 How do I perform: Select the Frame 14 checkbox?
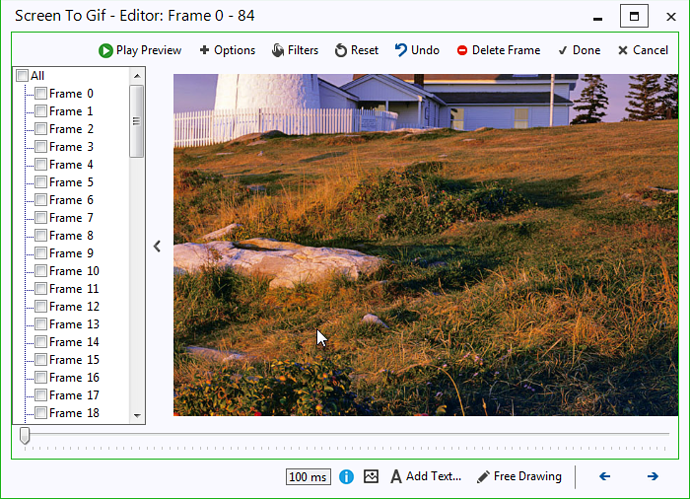tap(40, 342)
